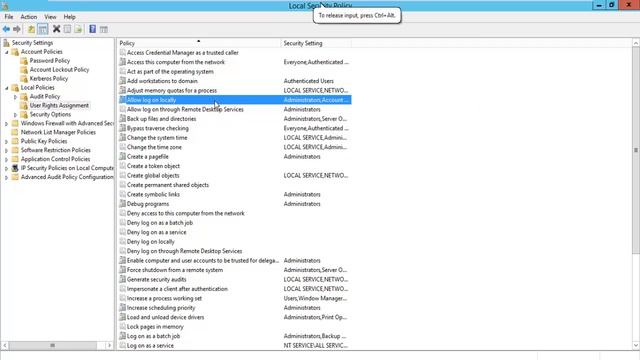The image size is (640, 360).
Task: Expand the Application Control Policies node
Action: pos(7,160)
